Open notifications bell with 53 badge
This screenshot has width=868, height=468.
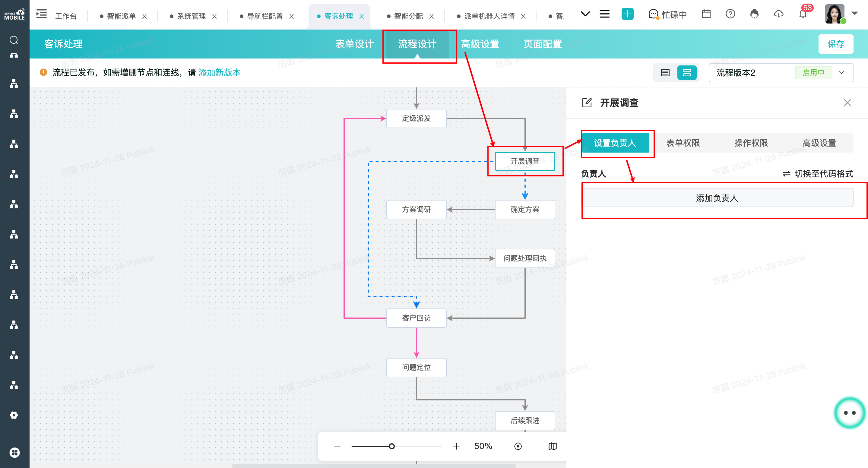(803, 14)
